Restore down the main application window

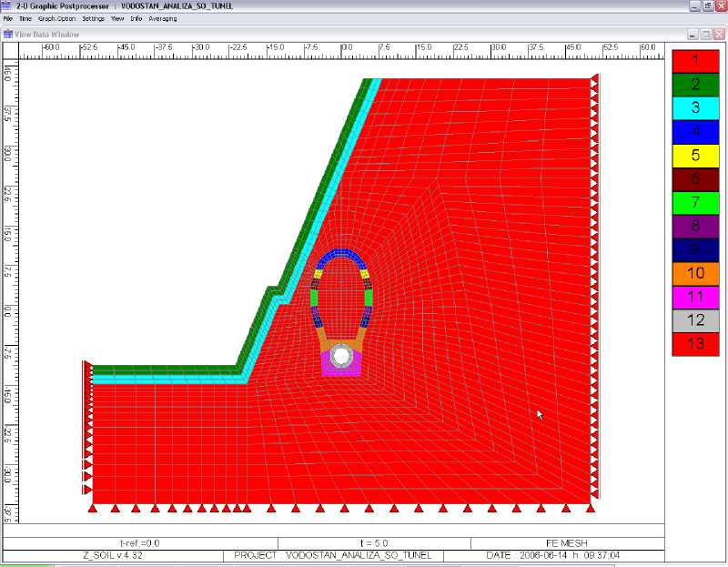707,5
